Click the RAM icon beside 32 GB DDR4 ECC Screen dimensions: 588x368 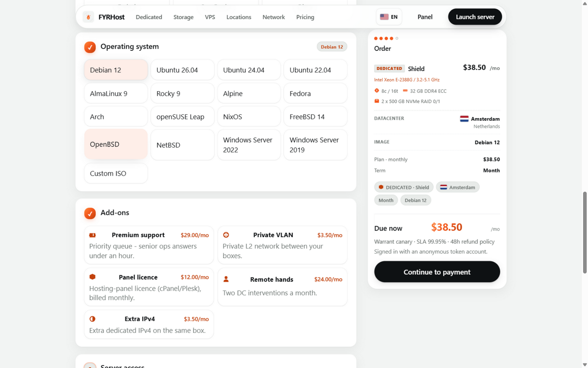(x=405, y=91)
